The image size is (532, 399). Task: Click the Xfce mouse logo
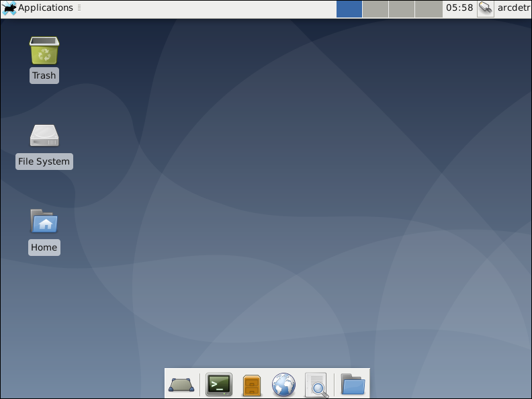point(9,9)
